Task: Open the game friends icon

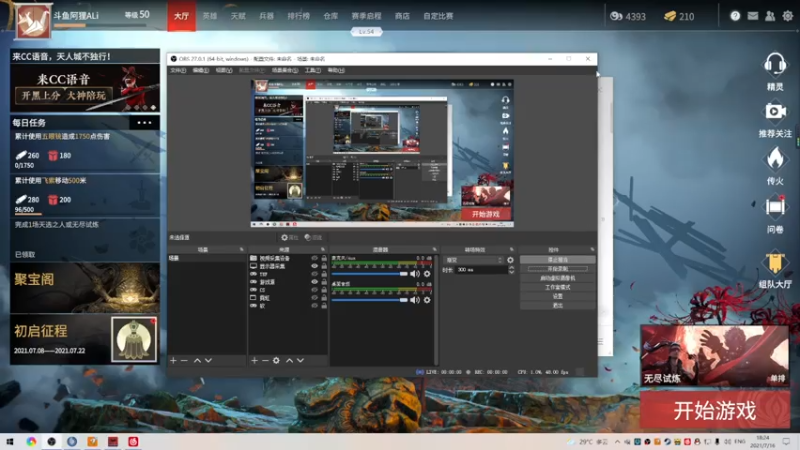Action: point(770,16)
